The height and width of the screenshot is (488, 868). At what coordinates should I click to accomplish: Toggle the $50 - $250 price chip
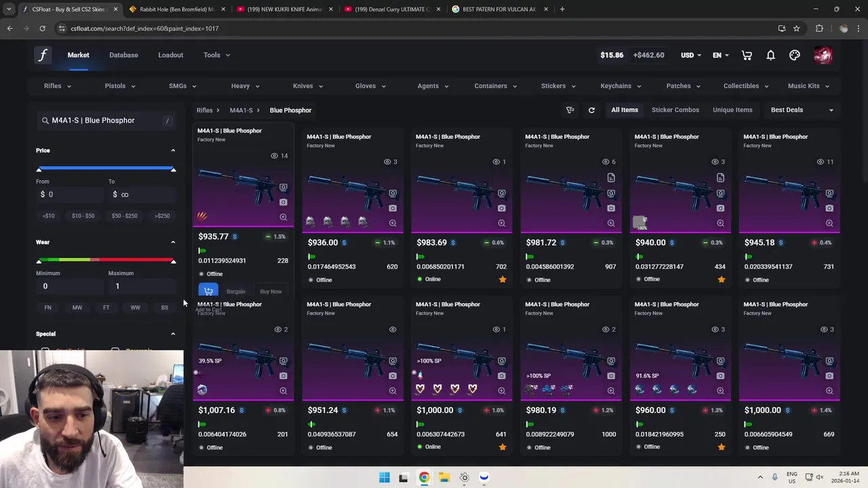click(125, 216)
